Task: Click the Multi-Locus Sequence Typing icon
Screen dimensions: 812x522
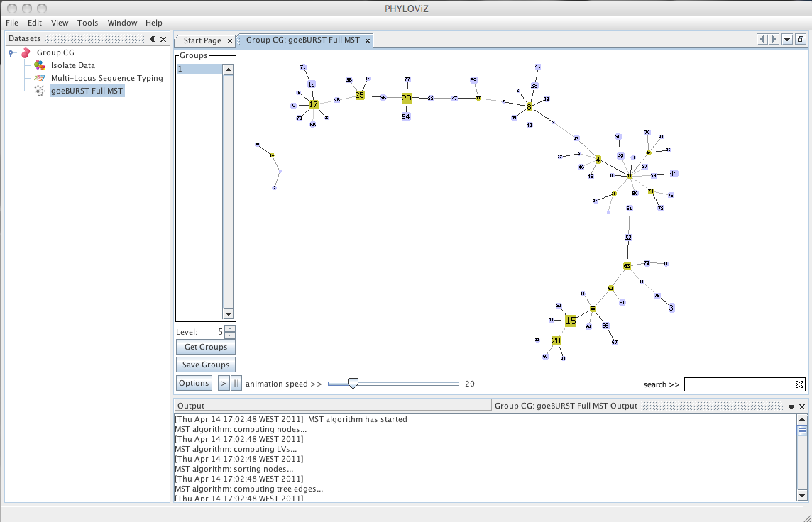Action: pyautogui.click(x=39, y=78)
